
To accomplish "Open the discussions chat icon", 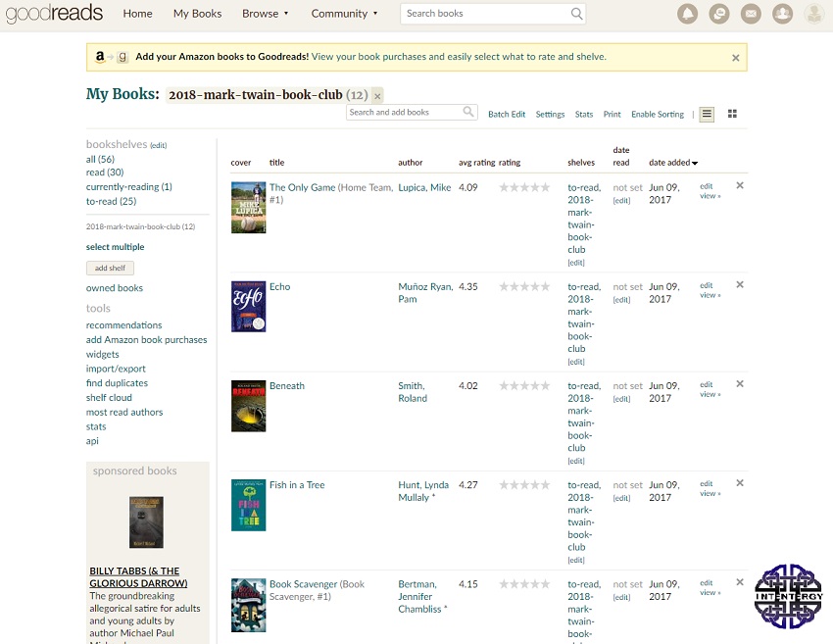I will 719,14.
